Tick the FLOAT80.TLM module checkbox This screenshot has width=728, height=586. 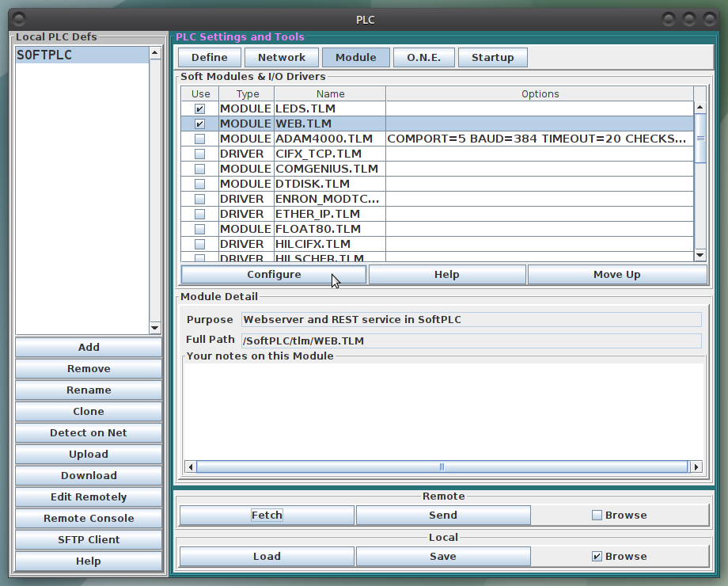199,229
